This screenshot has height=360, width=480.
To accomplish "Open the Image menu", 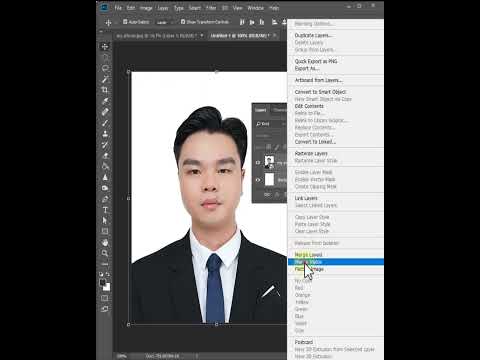I will [146, 8].
